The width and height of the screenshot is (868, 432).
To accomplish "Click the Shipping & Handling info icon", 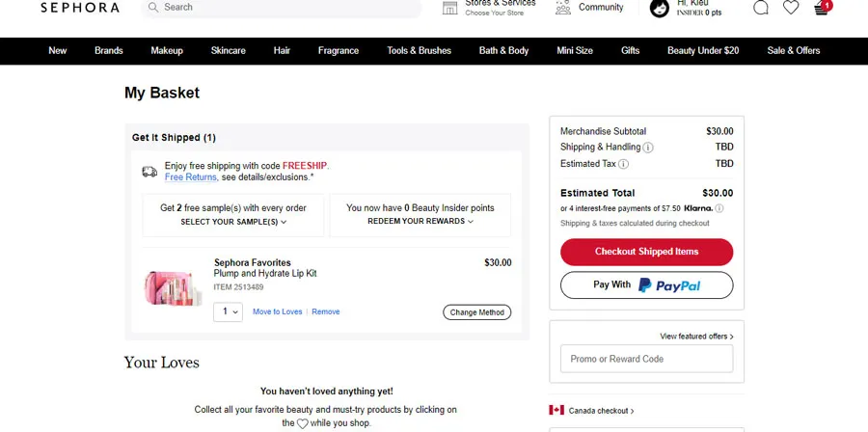I will click(x=648, y=148).
